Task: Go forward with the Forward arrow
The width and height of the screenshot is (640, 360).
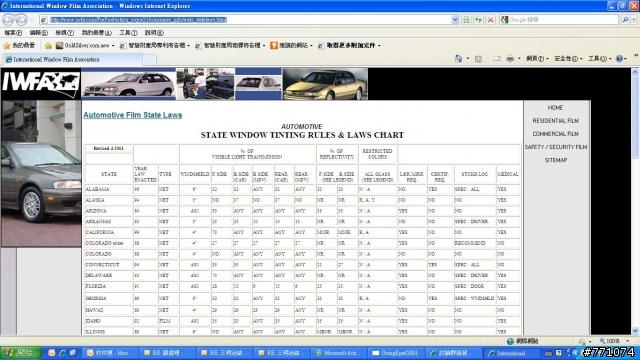Action: click(21, 19)
